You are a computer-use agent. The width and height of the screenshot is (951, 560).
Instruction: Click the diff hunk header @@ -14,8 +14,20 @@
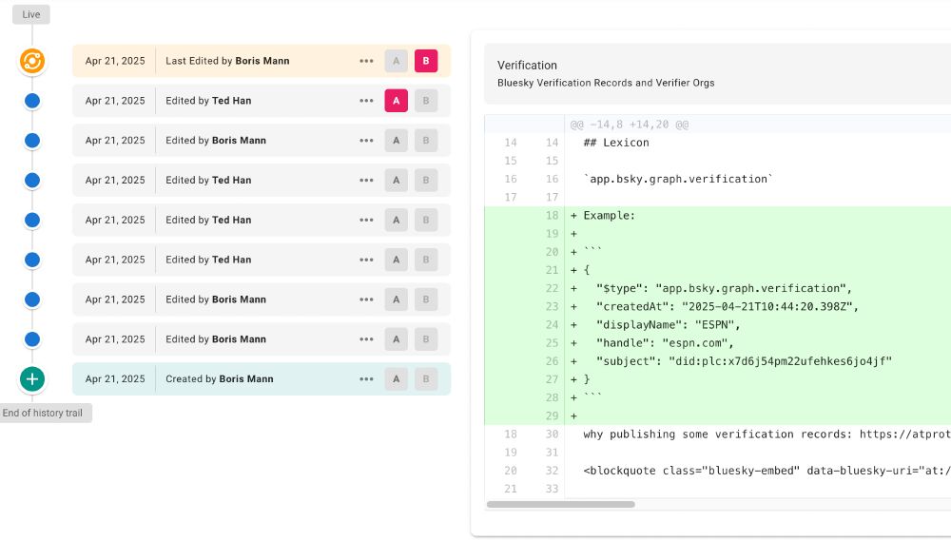click(629, 125)
